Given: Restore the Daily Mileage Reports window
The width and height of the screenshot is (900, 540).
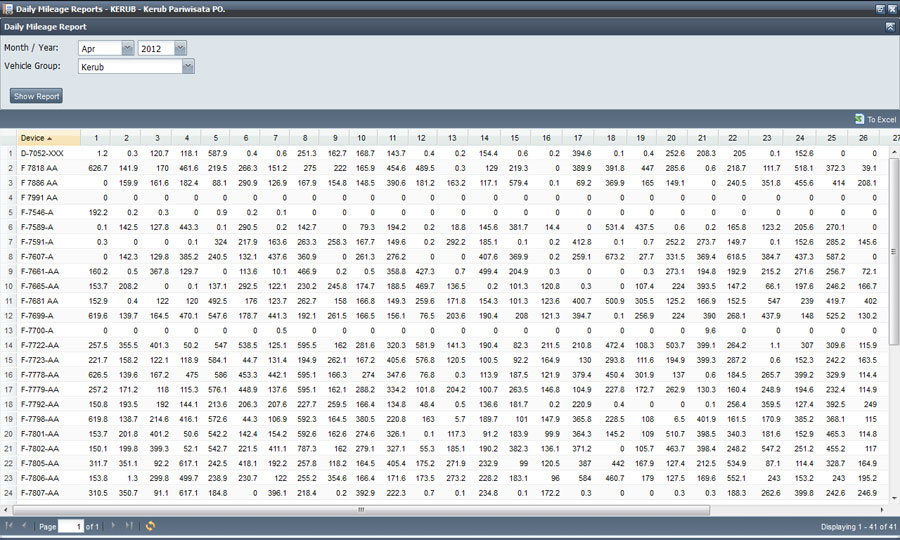Looking at the screenshot, I should coord(880,8).
